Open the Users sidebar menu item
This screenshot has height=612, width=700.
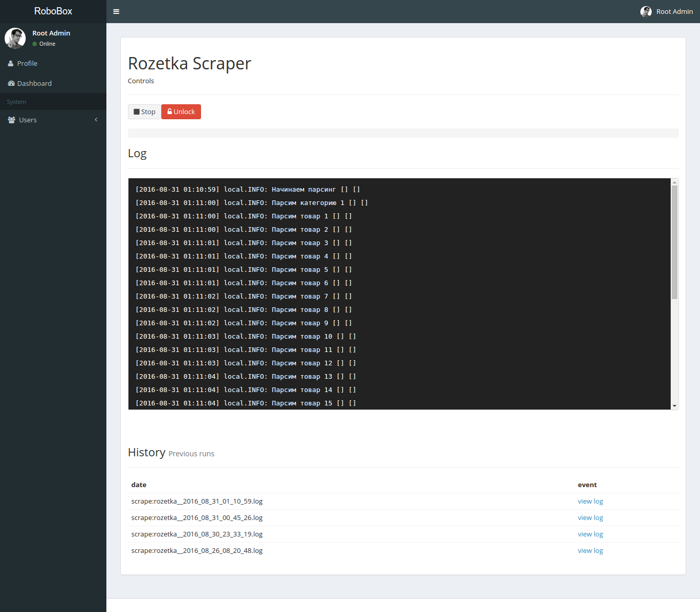coord(53,120)
